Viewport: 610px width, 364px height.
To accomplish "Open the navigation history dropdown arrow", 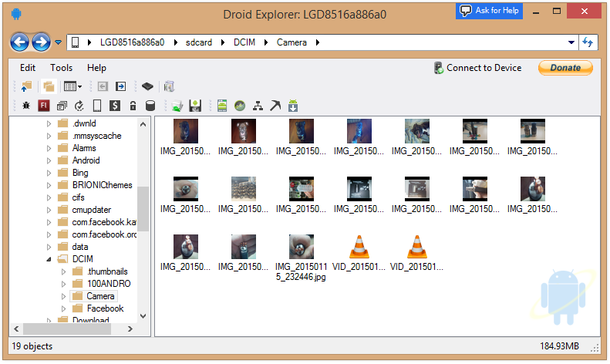I will coord(58,42).
